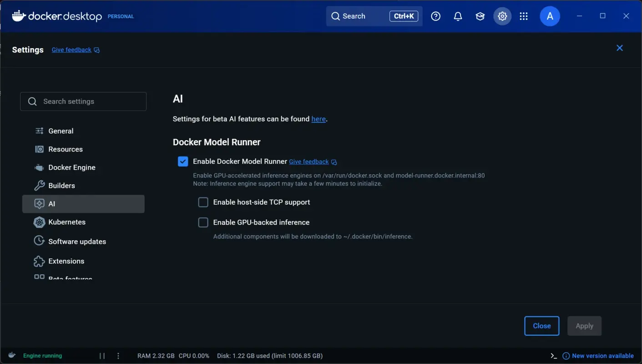642x364 pixels.
Task: Open the Builders settings section
Action: 61,185
